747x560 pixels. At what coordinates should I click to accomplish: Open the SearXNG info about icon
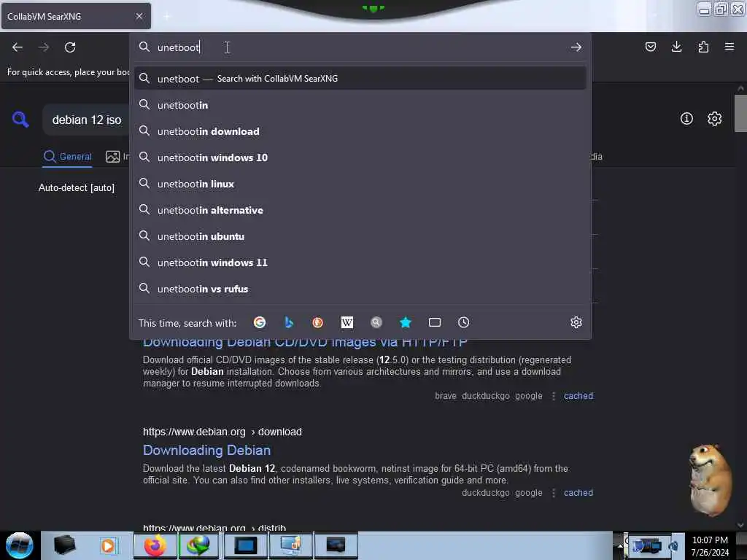[686, 119]
